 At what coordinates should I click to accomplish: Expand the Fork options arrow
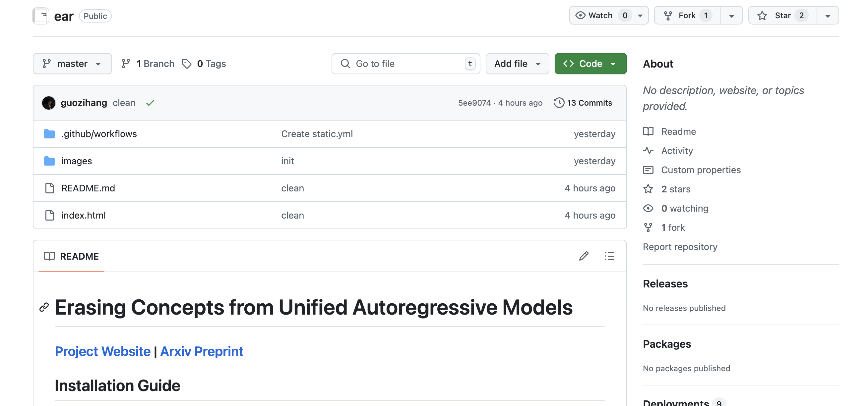pyautogui.click(x=731, y=16)
